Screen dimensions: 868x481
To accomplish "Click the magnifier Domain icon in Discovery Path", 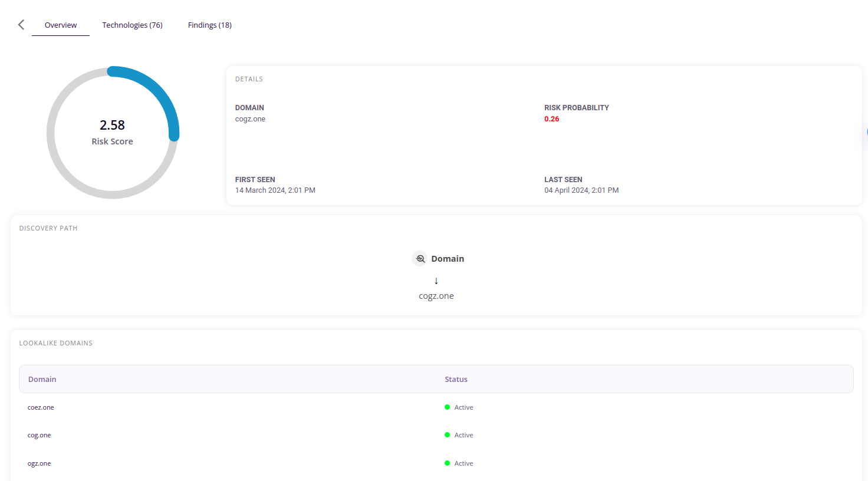I will pos(420,259).
